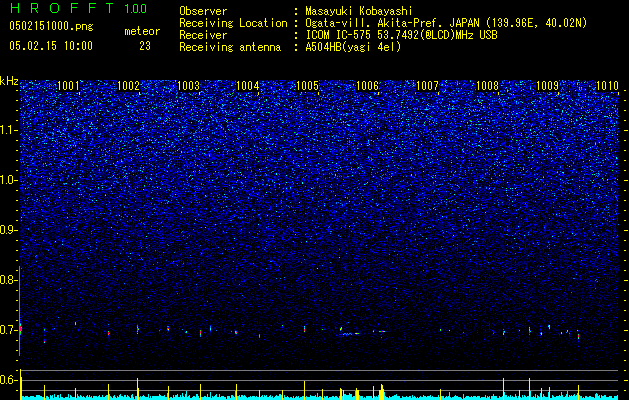Click time marker 1009
Image resolution: width=629 pixels, height=400 pixels.
[x=547, y=85]
